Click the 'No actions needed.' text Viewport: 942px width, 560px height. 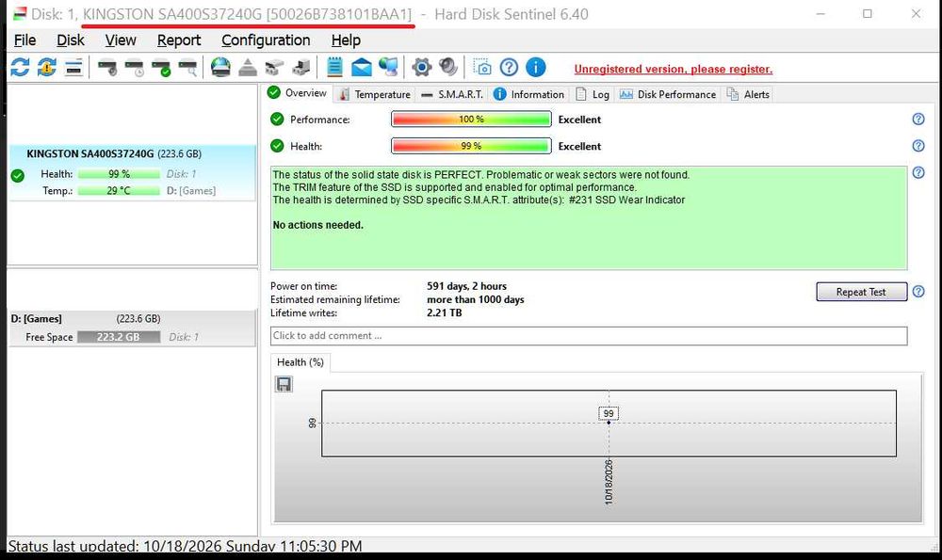(317, 225)
